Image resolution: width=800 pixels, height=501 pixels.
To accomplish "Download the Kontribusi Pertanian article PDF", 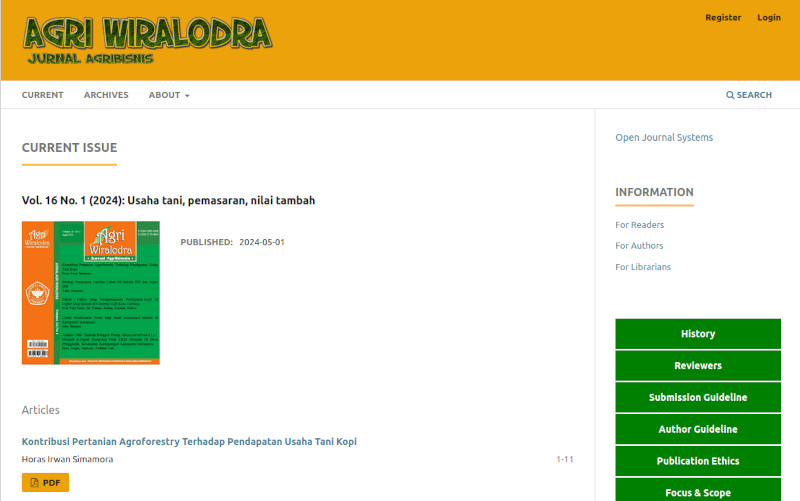I will pos(45,482).
